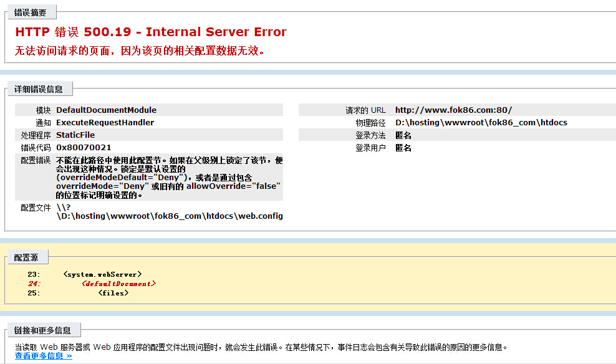The width and height of the screenshot is (616, 364).
Task: Click the 链接和更多信息 section header
Action: point(42,330)
